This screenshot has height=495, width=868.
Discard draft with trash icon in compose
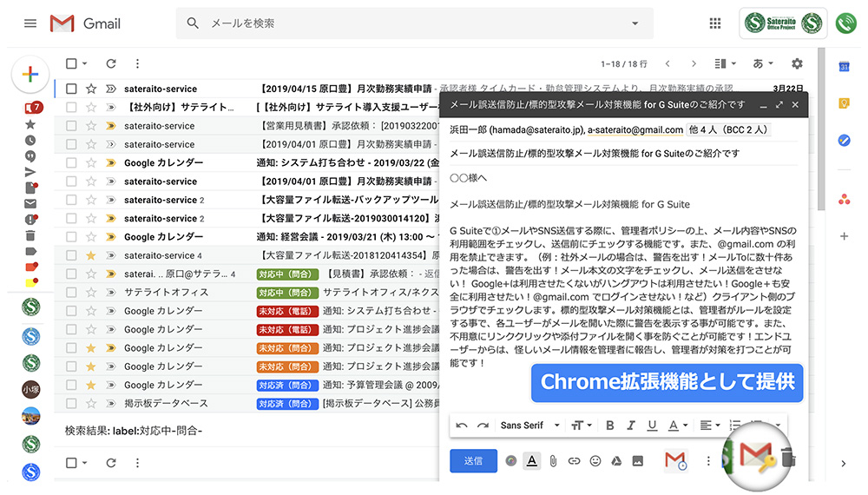coord(788,458)
